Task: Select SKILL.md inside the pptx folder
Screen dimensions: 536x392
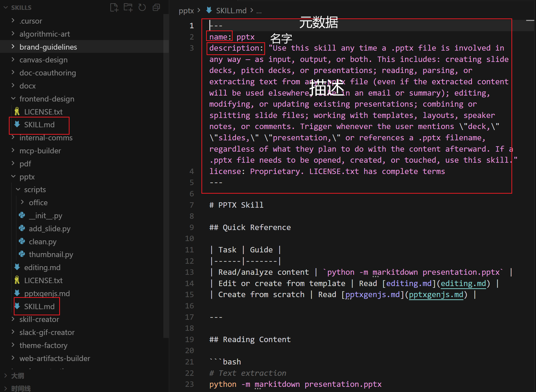Action: coord(39,306)
